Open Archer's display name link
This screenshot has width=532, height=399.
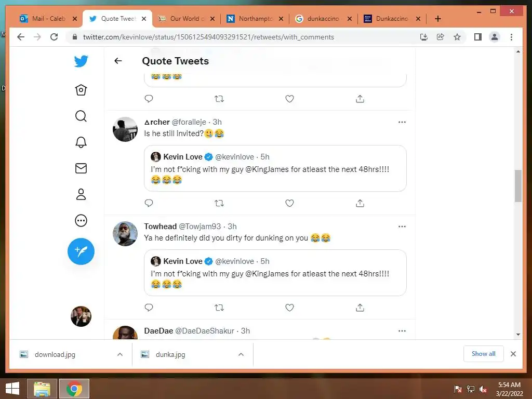157,122
